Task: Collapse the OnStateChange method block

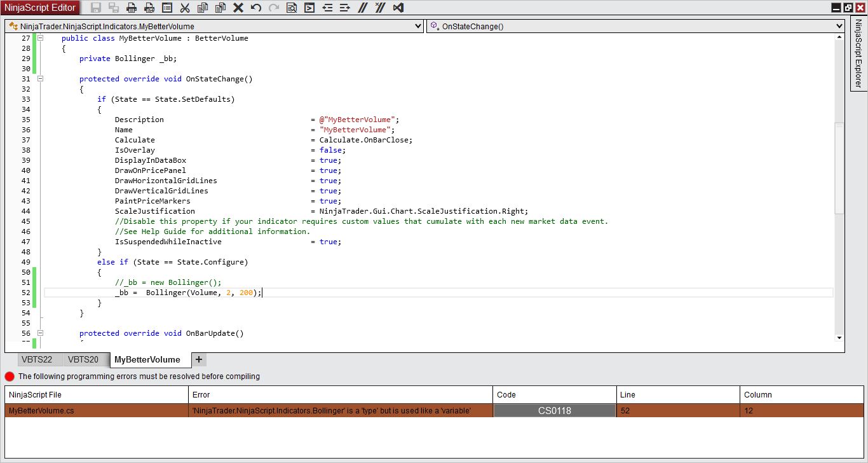Action: pos(40,79)
